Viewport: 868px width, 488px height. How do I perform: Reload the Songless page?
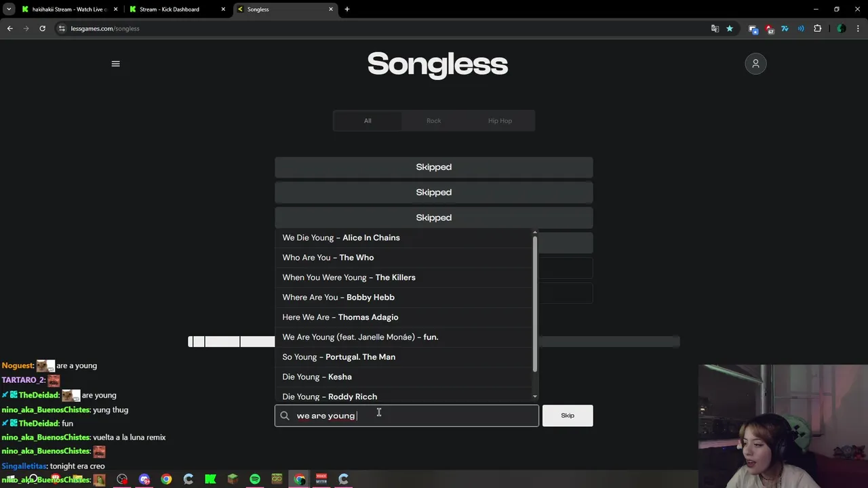click(42, 28)
